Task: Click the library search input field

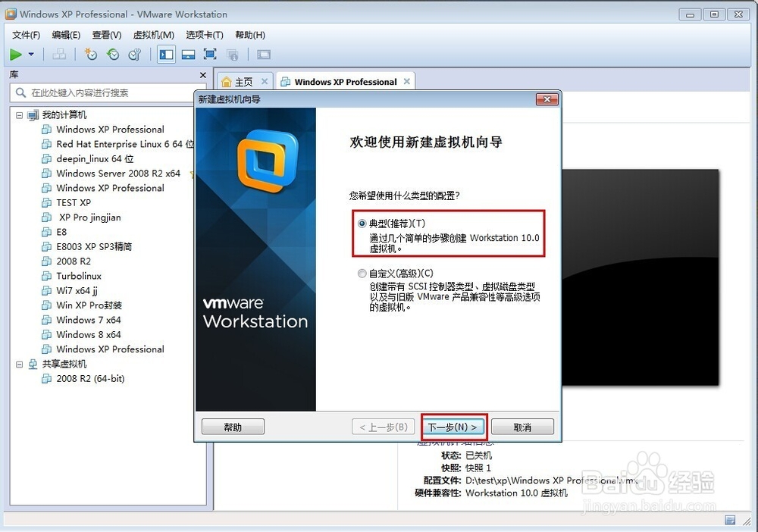Action: point(106,92)
